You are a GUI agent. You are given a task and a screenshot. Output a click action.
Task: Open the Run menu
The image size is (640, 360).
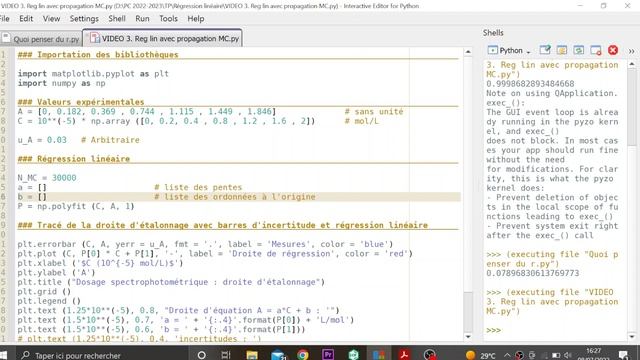(142, 19)
